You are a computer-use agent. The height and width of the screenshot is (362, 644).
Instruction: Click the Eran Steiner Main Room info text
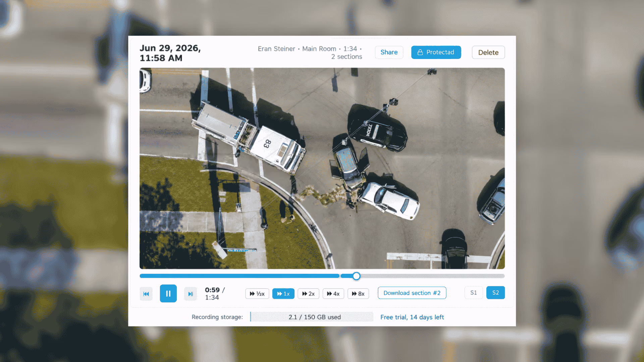tap(310, 53)
